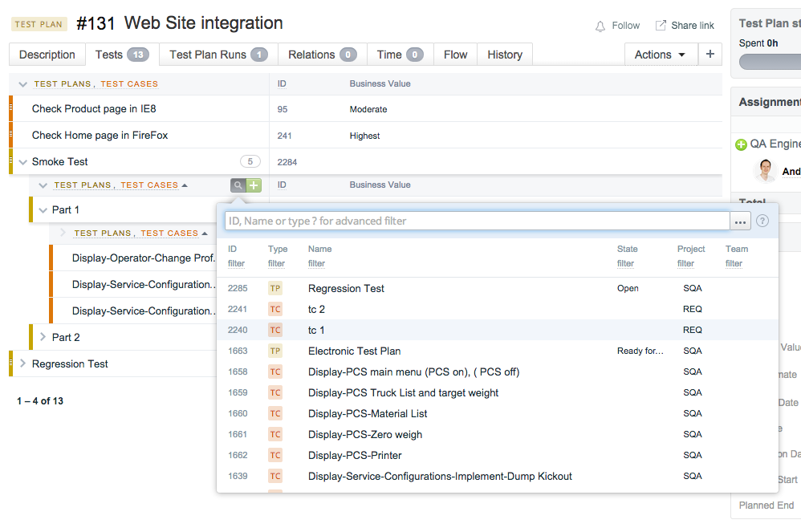The height and width of the screenshot is (532, 801).
Task: Click the ID column filter link
Action: tap(236, 263)
